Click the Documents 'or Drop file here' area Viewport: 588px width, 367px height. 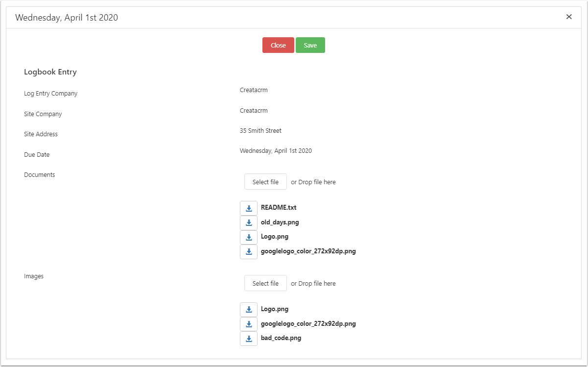point(313,182)
